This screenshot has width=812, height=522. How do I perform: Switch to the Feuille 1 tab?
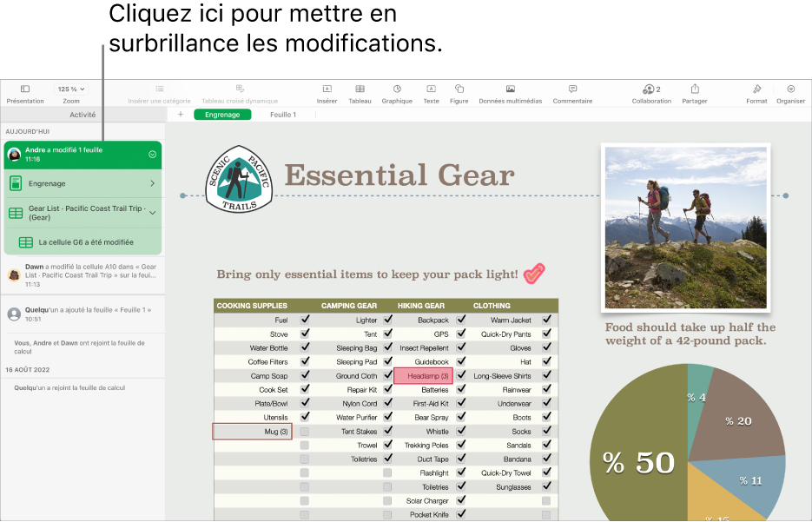(x=283, y=115)
